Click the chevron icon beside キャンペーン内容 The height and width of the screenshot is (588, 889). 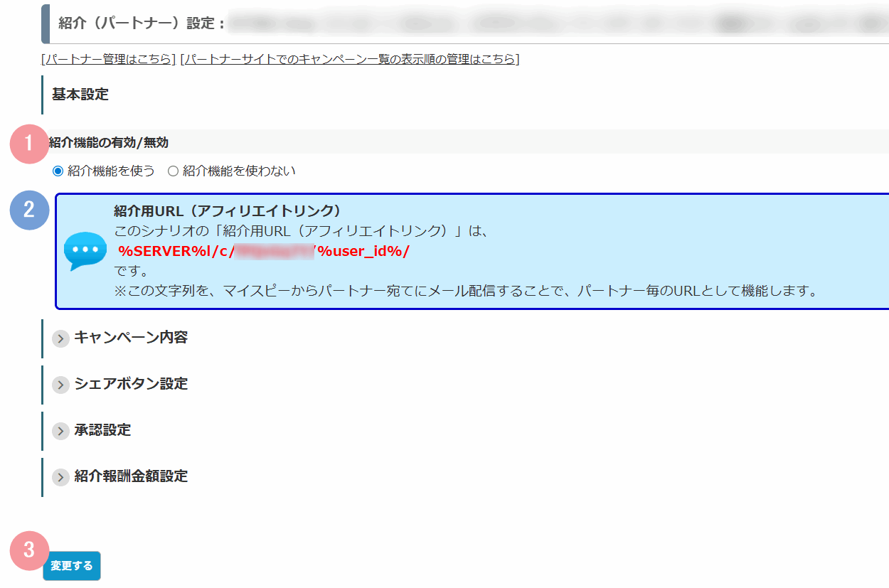click(x=61, y=338)
